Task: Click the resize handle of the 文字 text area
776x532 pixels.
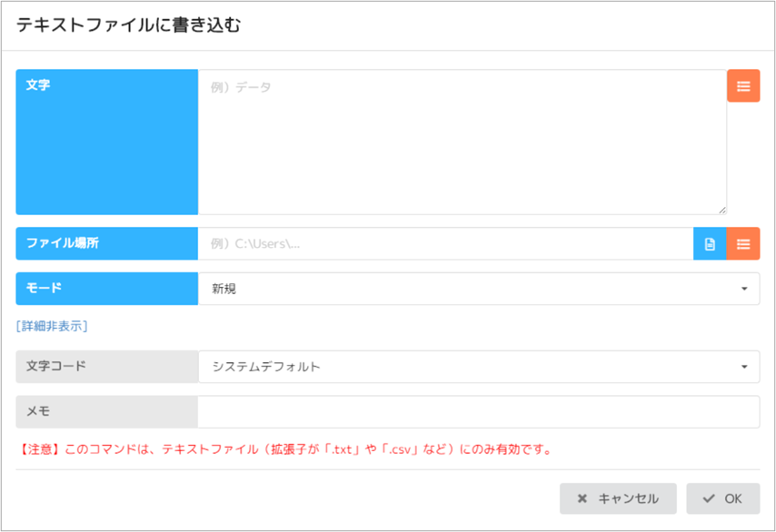Action: (x=721, y=210)
